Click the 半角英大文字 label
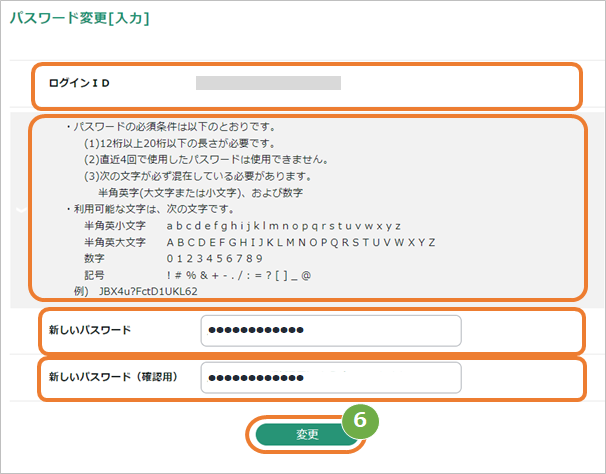This screenshot has width=606, height=474. [x=115, y=242]
